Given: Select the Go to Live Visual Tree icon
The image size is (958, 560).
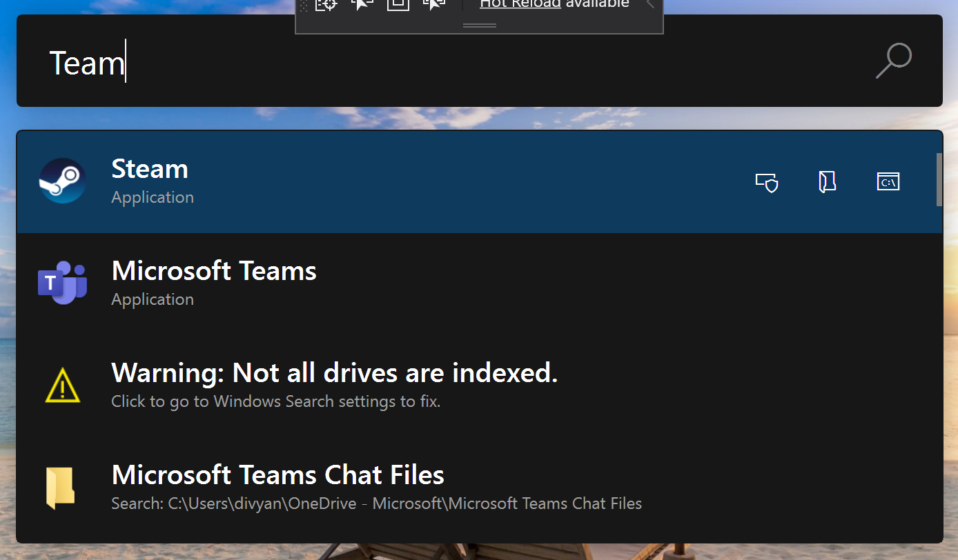Looking at the screenshot, I should click(326, 6).
